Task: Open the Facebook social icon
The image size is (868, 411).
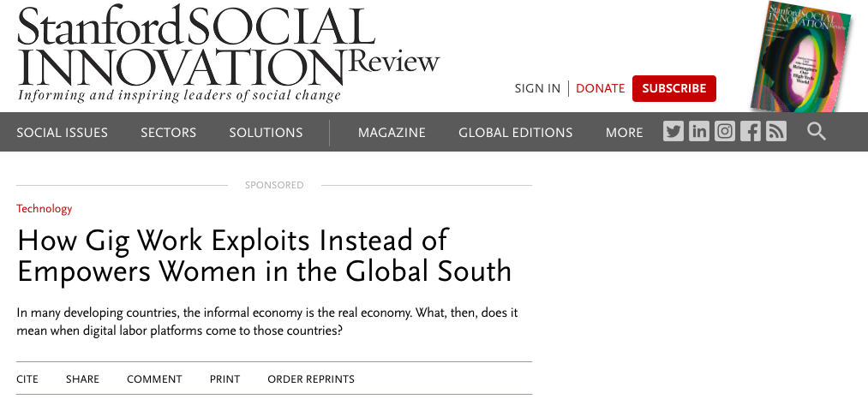Action: [751, 132]
